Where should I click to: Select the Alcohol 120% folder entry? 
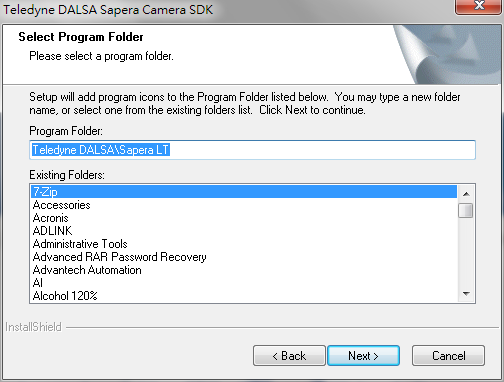click(x=244, y=296)
